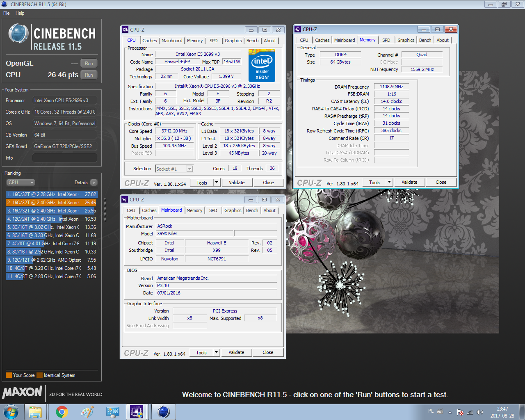This screenshot has height=420, width=525.
Task: Switch to SPD tab in Memory window
Action: pyautogui.click(x=386, y=40)
